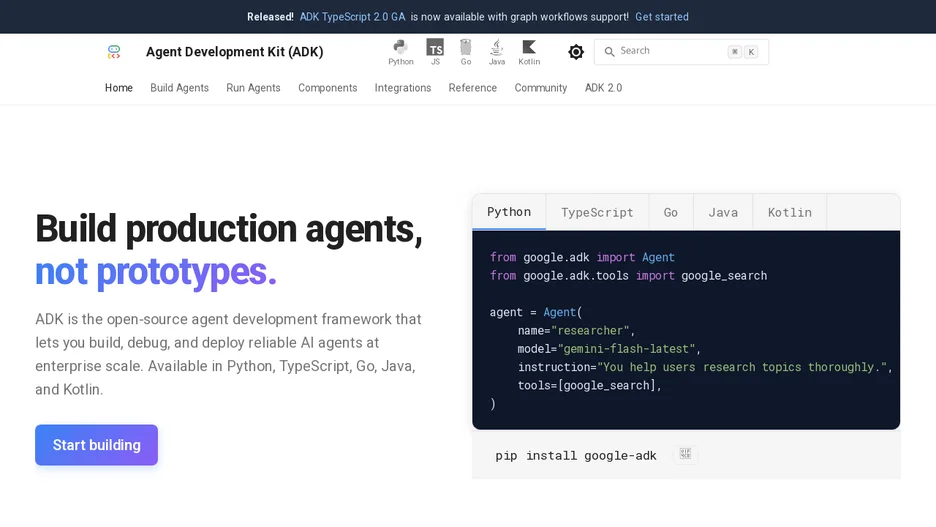Focus the Search input field
The height and width of the screenshot is (527, 936).
(x=681, y=52)
